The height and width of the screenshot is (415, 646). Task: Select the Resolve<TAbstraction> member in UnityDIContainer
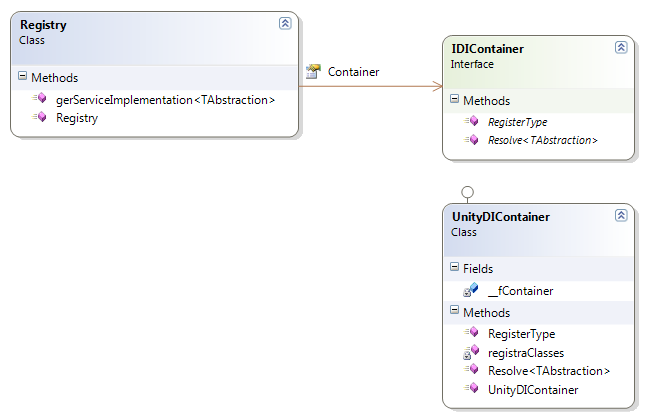click(x=548, y=370)
